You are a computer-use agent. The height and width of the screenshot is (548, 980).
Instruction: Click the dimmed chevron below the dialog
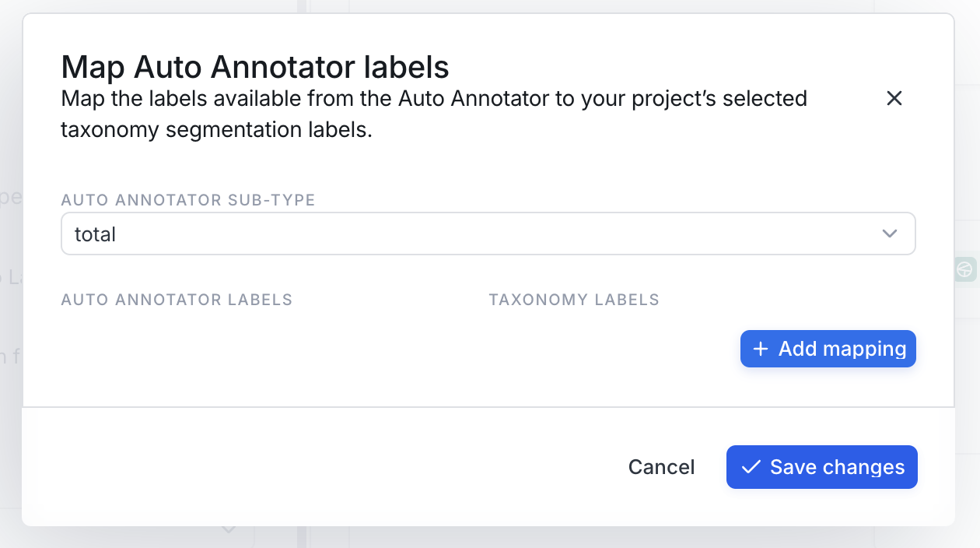tap(229, 530)
